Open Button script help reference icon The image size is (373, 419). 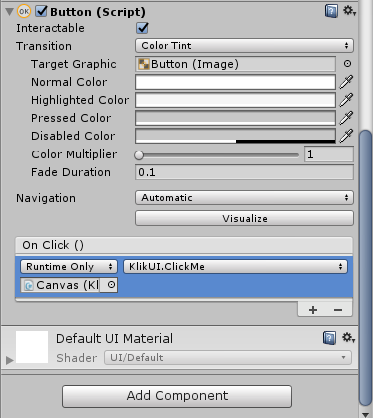click(331, 11)
